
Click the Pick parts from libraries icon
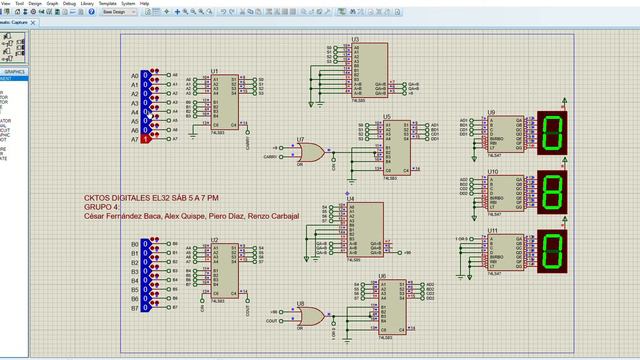(304, 12)
